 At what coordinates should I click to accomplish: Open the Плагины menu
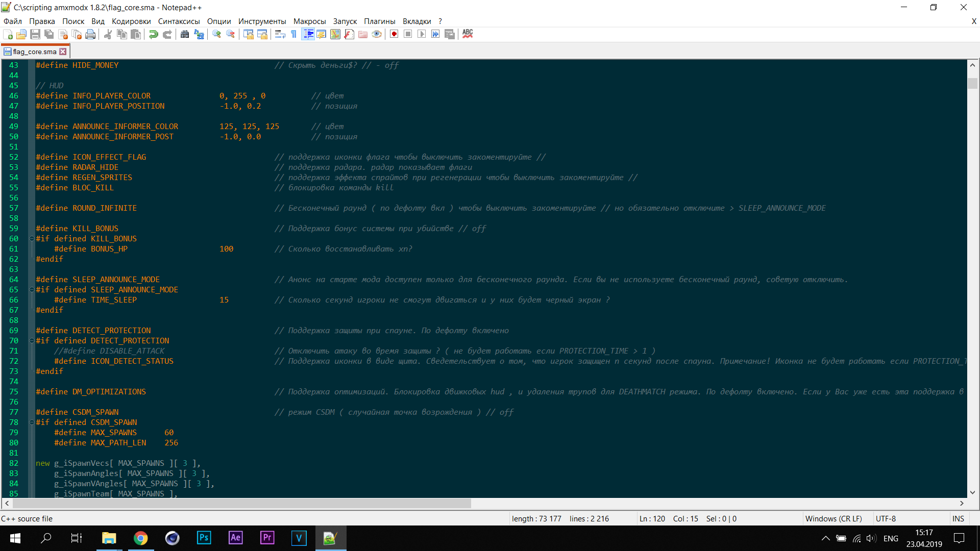click(379, 21)
